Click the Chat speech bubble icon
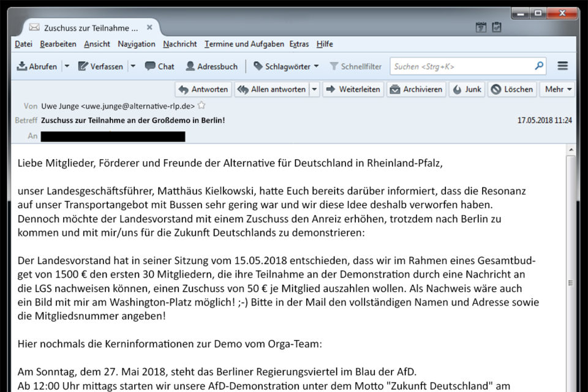 pos(150,66)
